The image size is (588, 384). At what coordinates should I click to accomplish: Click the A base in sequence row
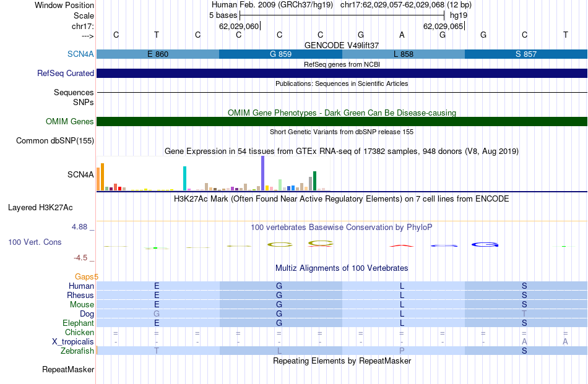tap(402, 35)
